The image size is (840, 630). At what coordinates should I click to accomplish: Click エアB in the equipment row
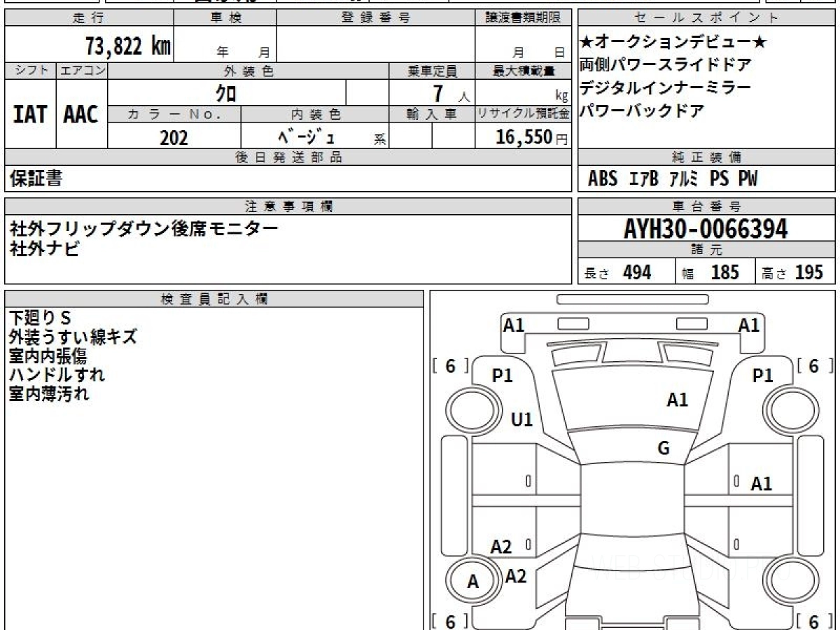click(644, 179)
